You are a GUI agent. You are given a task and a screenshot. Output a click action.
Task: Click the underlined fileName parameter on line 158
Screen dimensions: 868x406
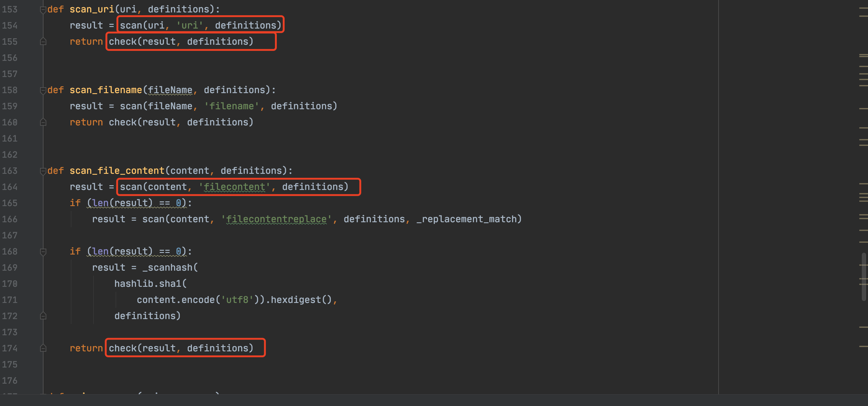[170, 90]
